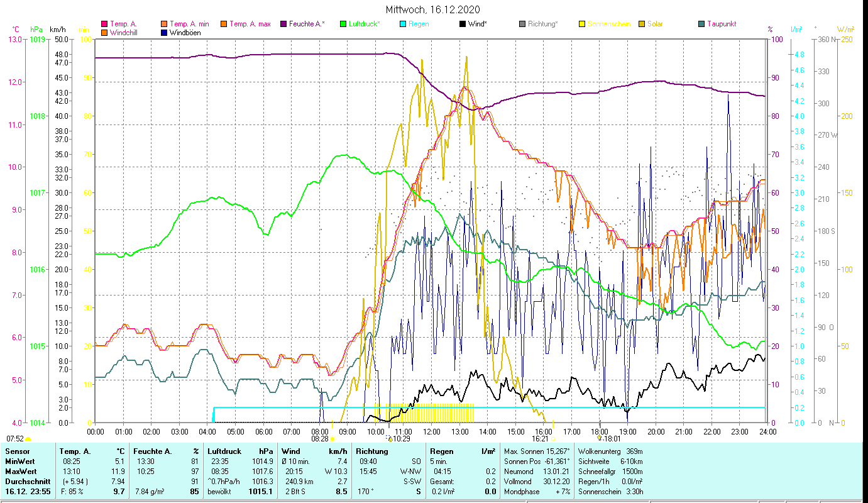
Task: Click the Max. Sonnen 15,267° entry
Action: 537,451
